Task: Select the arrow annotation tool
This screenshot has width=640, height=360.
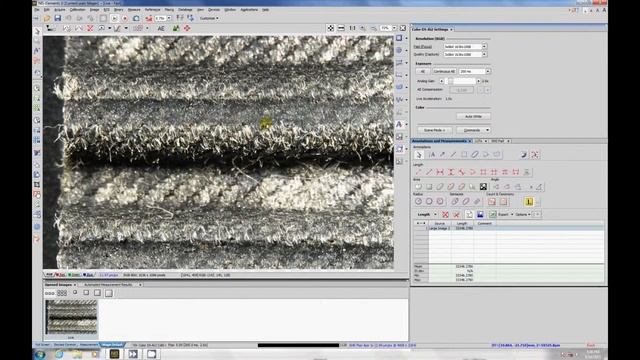Action: [442, 155]
